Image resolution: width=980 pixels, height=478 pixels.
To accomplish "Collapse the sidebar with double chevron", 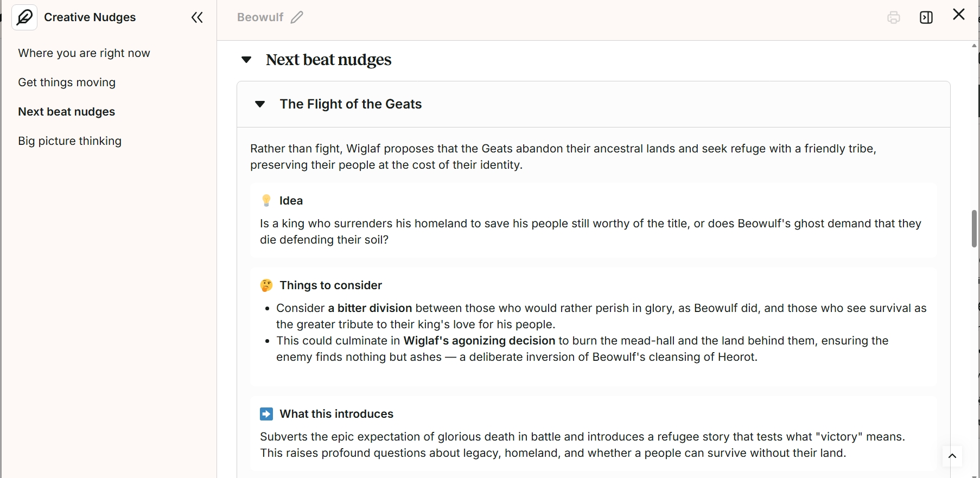I will (197, 18).
